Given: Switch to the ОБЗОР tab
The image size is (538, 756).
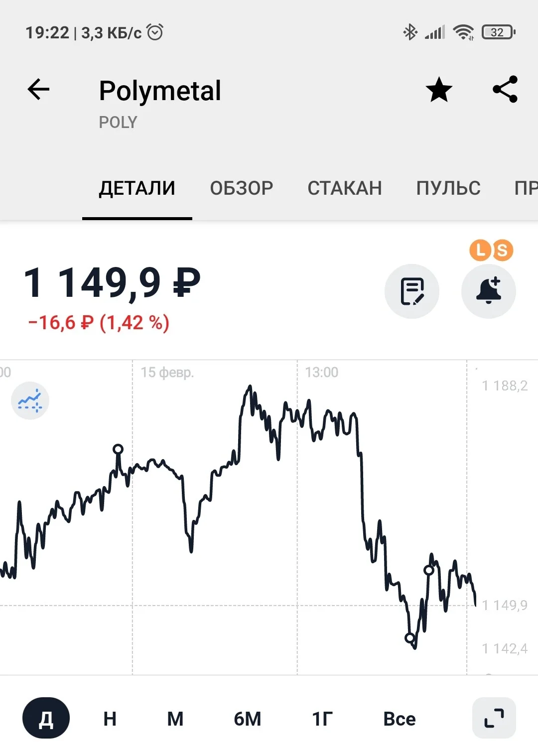Looking at the screenshot, I should click(x=242, y=188).
